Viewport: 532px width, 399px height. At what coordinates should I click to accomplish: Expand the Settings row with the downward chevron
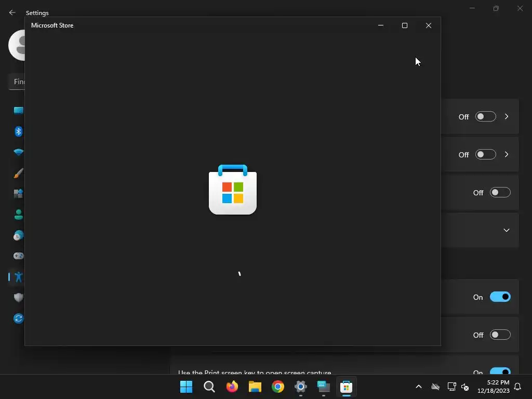(x=506, y=230)
